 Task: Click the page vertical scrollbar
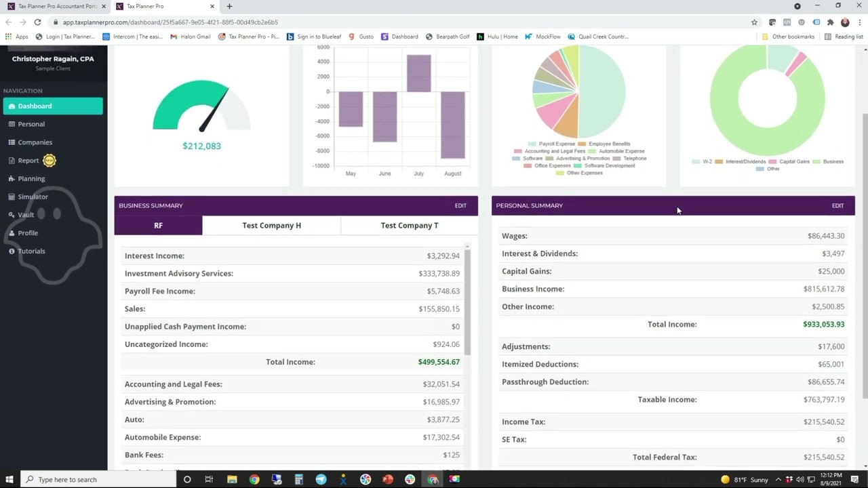(x=865, y=258)
